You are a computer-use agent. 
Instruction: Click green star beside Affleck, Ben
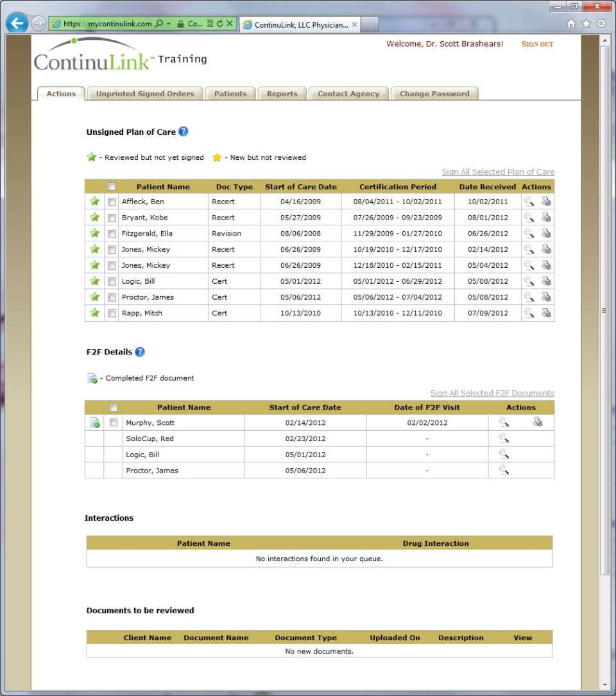[x=94, y=202]
